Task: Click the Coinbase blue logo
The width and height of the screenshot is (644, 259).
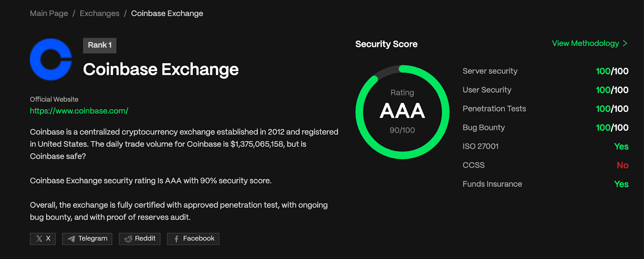Action: [x=51, y=59]
